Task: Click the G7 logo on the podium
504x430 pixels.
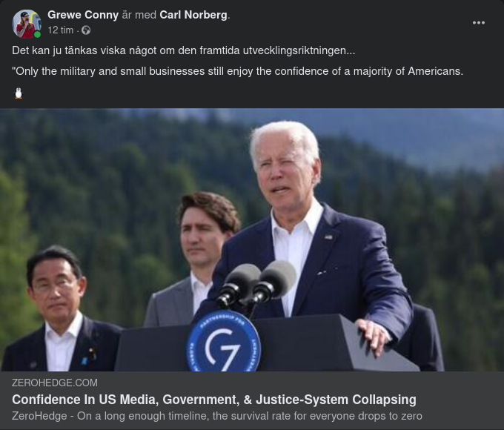Action: tap(224, 341)
